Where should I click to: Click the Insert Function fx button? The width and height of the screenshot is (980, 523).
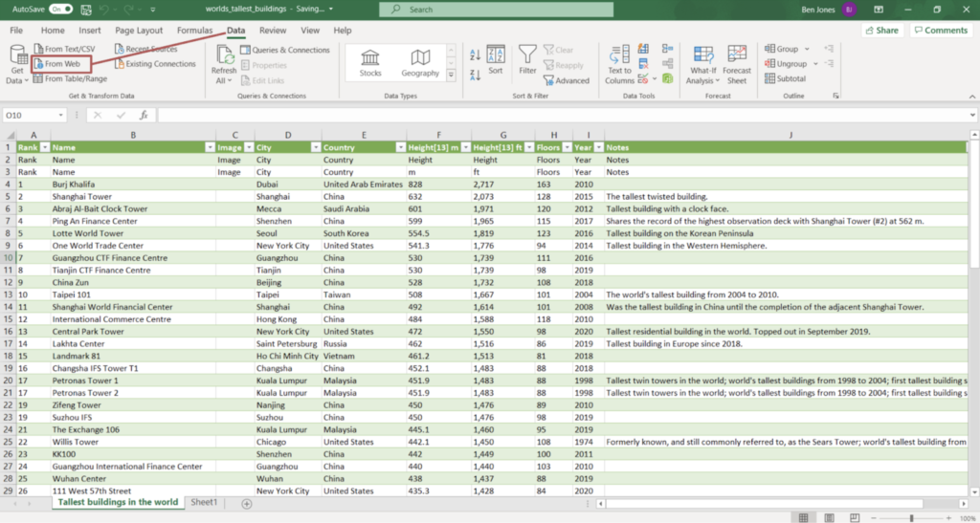click(144, 116)
